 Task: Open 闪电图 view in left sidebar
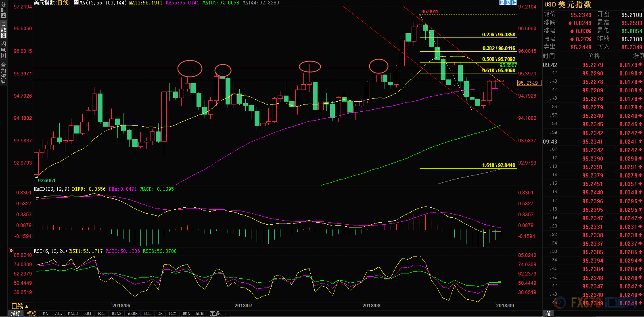4,50
